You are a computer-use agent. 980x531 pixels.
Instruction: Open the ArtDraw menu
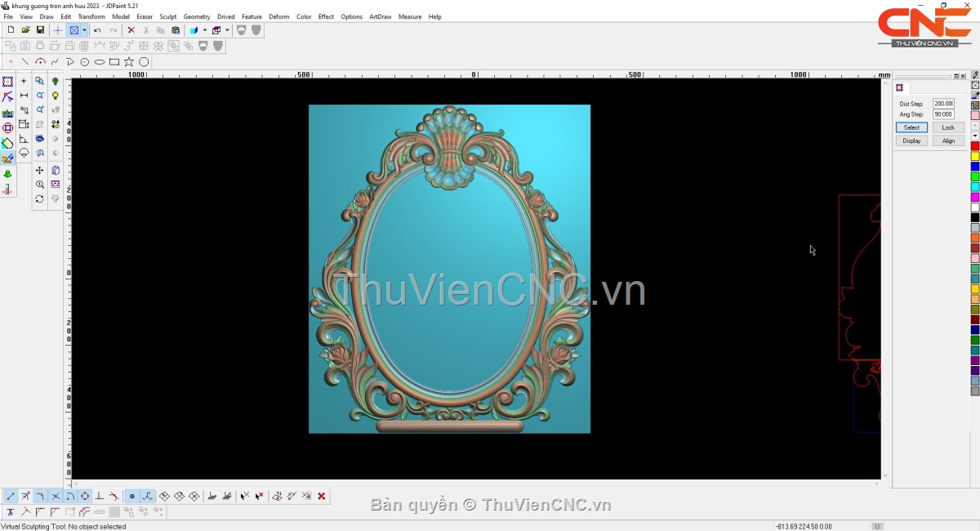(380, 16)
